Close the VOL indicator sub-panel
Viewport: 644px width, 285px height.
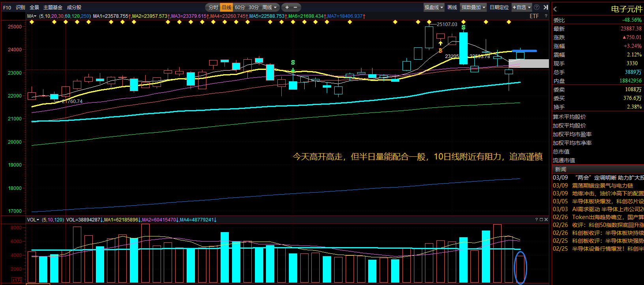546,219
